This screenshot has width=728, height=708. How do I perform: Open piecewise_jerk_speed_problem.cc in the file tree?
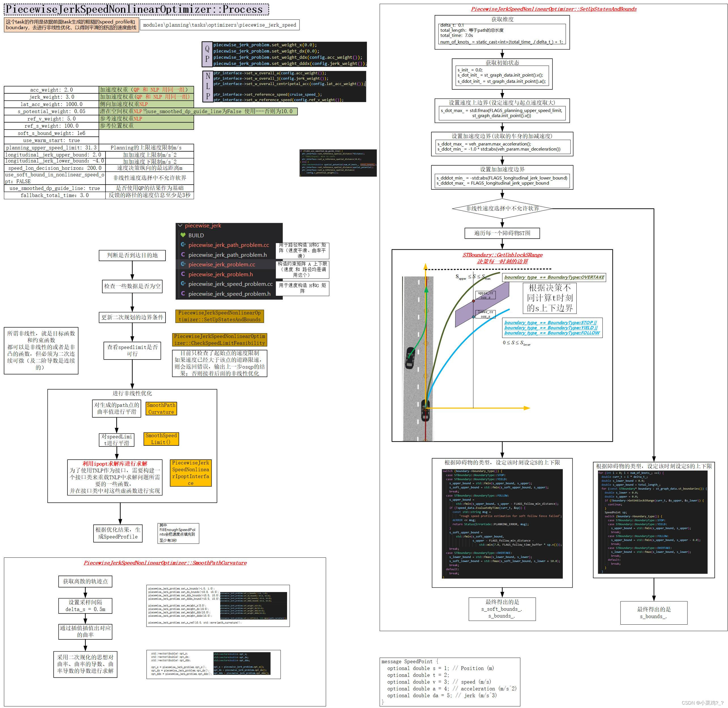coord(230,284)
